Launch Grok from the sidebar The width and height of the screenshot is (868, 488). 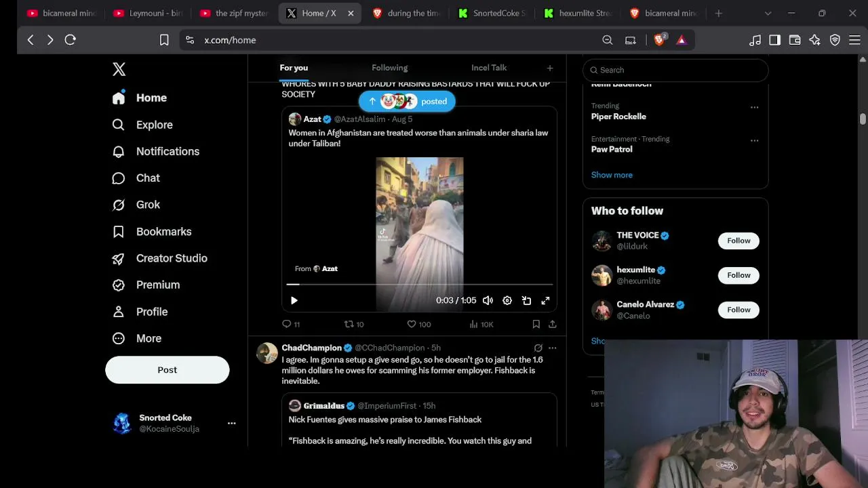(x=136, y=205)
